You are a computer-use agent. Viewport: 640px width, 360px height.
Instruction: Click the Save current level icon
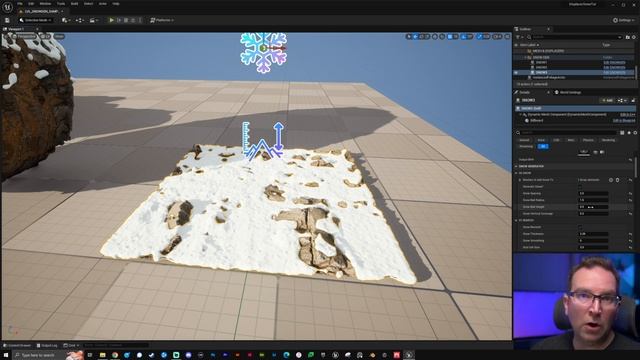(7, 20)
